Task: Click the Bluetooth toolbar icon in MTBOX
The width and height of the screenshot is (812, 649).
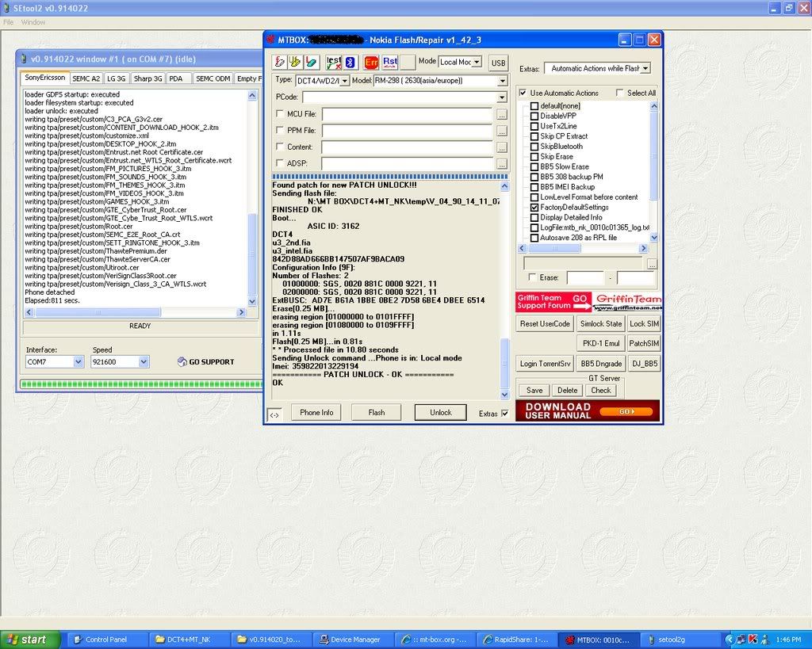Action: tap(350, 62)
